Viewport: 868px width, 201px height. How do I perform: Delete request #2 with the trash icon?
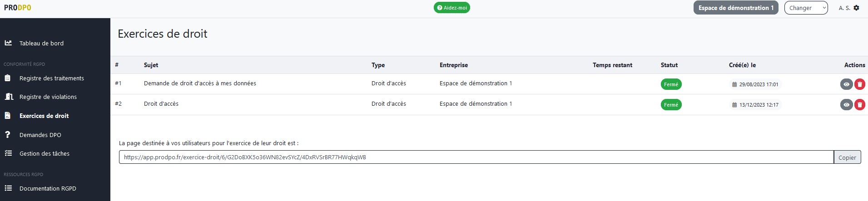coord(860,105)
